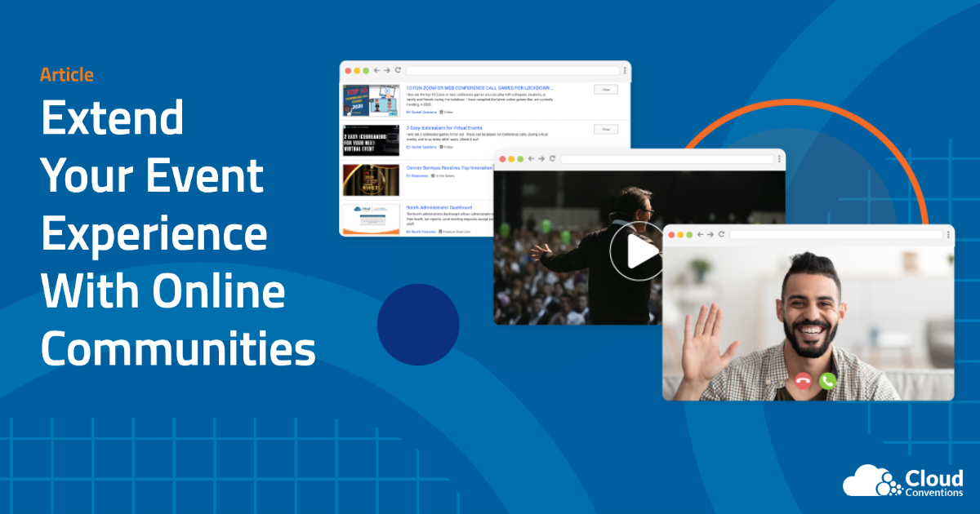Go back in the speaker video browser window
Screen dimensions: 980x514
click(532, 158)
